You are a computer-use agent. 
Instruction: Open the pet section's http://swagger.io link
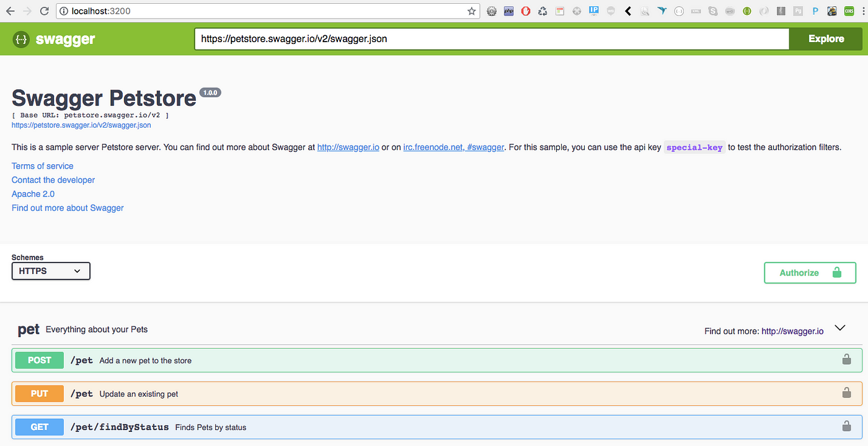tap(792, 331)
